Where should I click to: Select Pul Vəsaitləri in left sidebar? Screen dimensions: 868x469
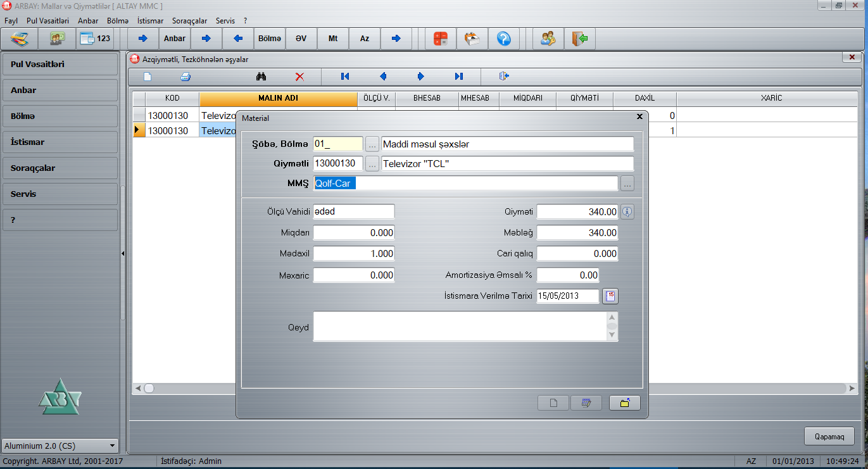click(x=60, y=64)
